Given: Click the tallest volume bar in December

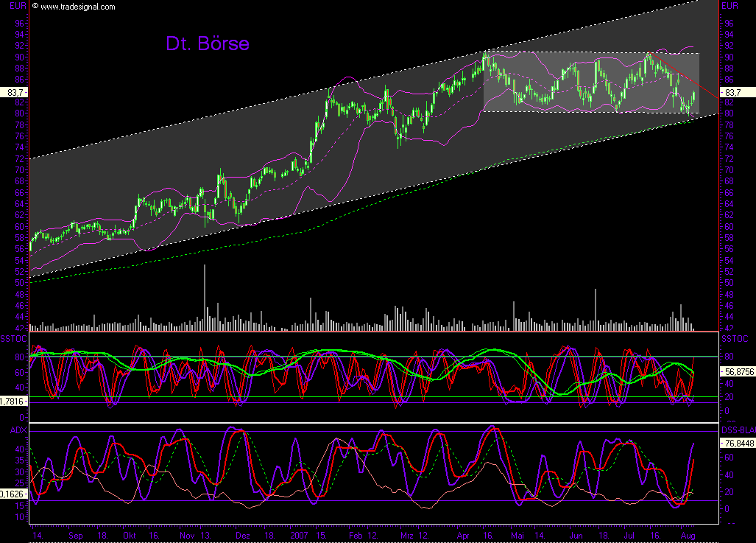Looking at the screenshot, I should click(204, 295).
